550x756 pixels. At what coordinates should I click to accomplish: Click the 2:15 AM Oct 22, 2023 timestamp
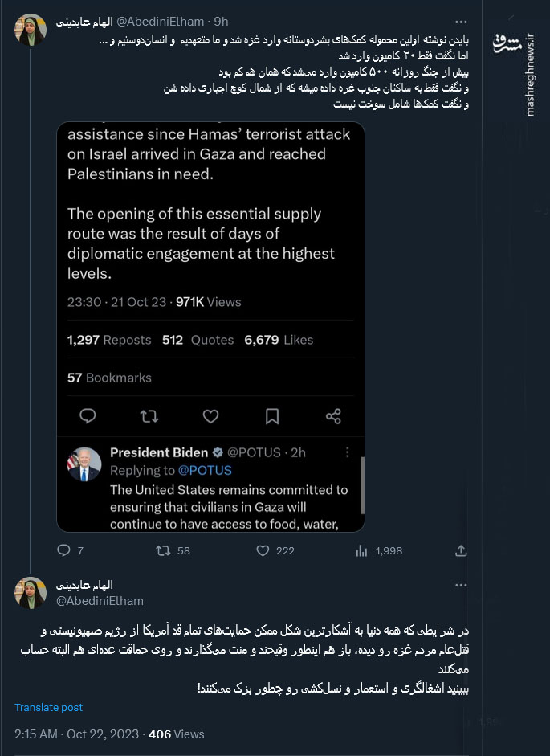coord(74,734)
